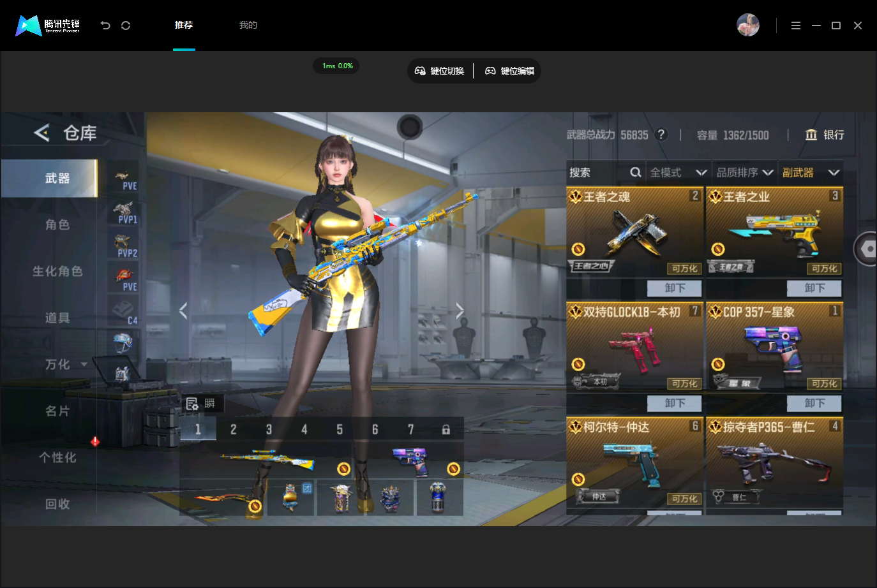Open the 角色 sidebar tab
Image resolution: width=877 pixels, height=588 pixels.
coord(57,224)
